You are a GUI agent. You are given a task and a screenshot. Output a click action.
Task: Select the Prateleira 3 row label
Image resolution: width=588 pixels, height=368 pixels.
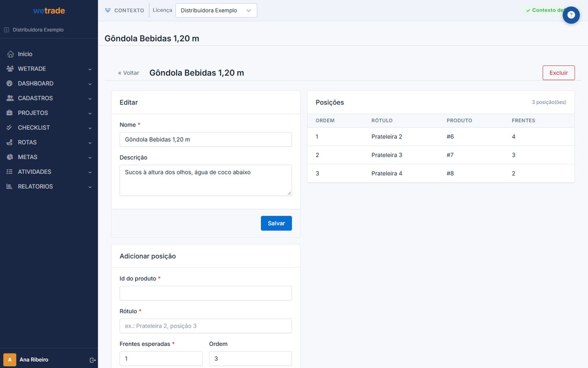coord(387,155)
